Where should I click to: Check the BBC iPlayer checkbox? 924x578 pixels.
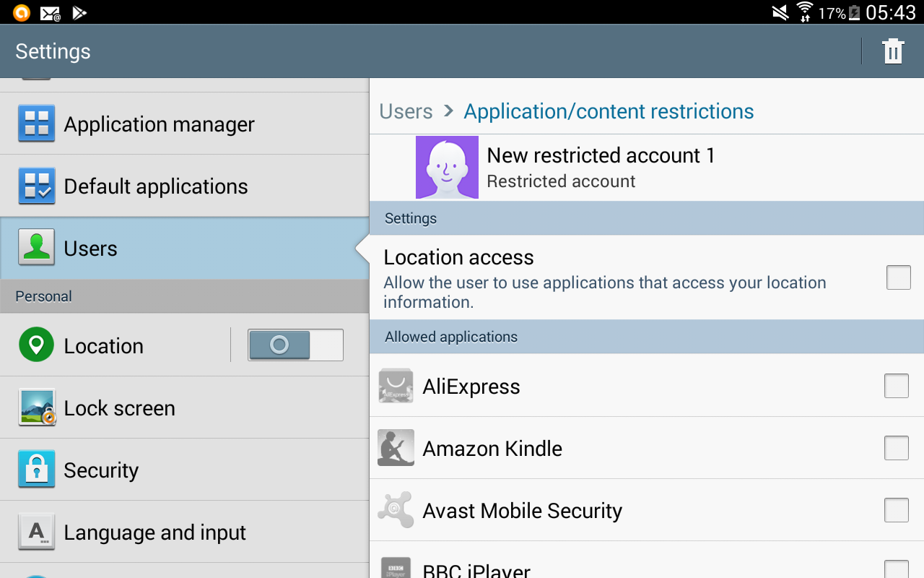coord(897,569)
